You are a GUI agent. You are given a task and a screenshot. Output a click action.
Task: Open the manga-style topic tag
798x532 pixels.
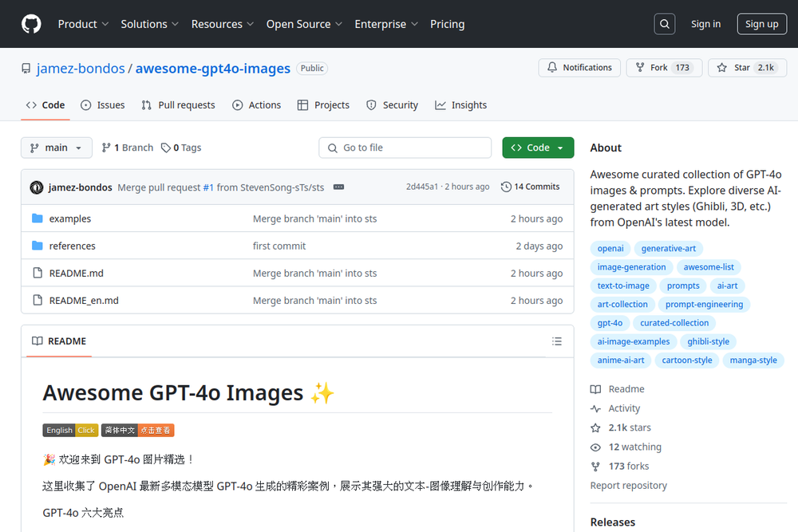click(753, 360)
